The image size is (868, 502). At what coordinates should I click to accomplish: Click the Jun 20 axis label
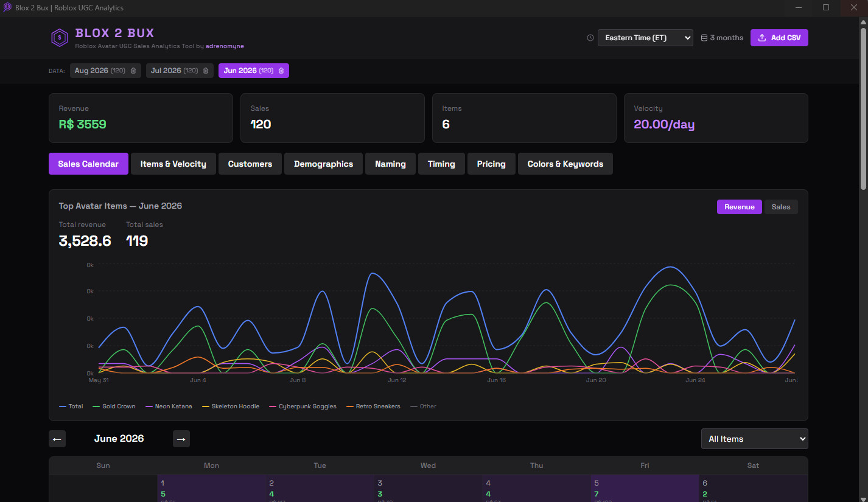[x=596, y=380]
